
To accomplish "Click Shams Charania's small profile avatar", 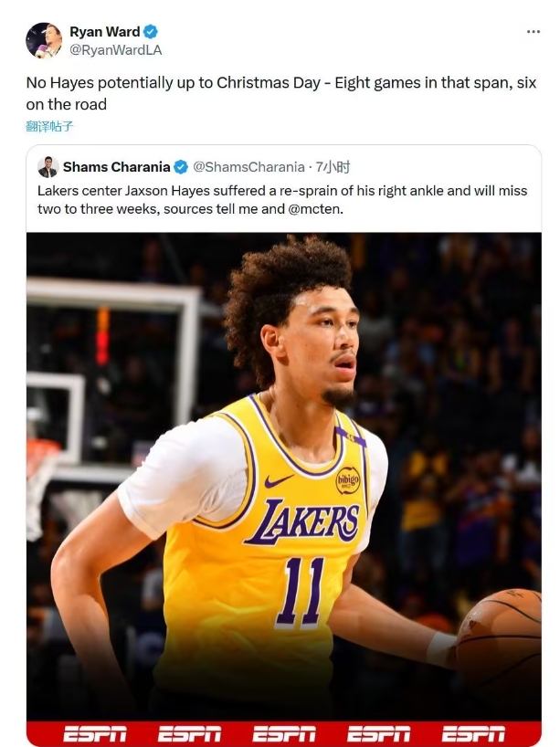I will (48, 167).
